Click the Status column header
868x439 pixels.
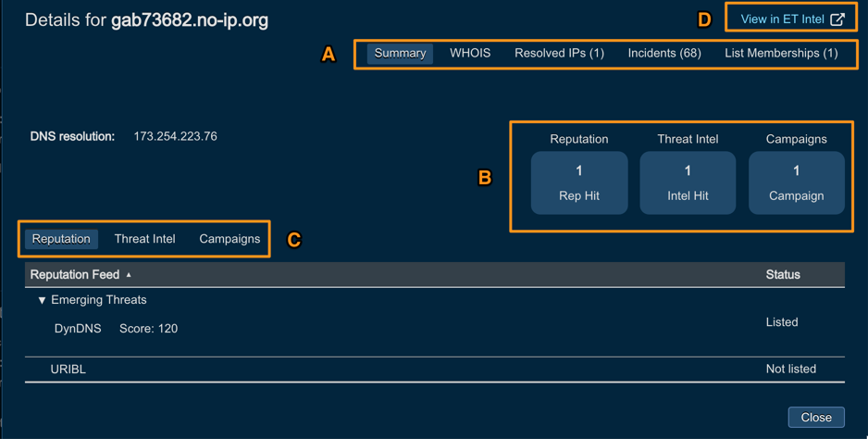pyautogui.click(x=783, y=275)
